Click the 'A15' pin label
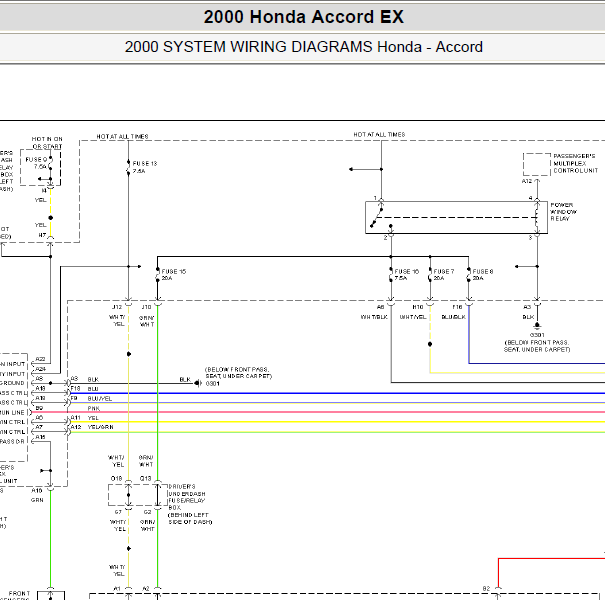 (40, 437)
